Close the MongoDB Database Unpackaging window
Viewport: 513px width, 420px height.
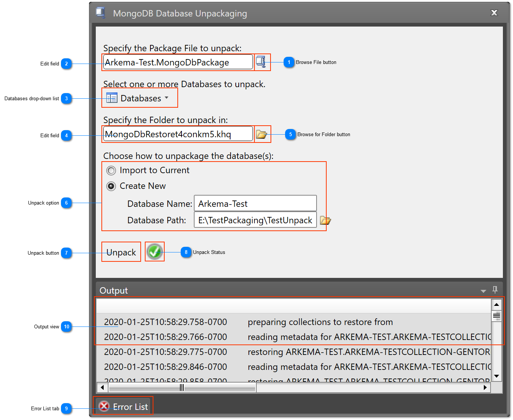[494, 13]
